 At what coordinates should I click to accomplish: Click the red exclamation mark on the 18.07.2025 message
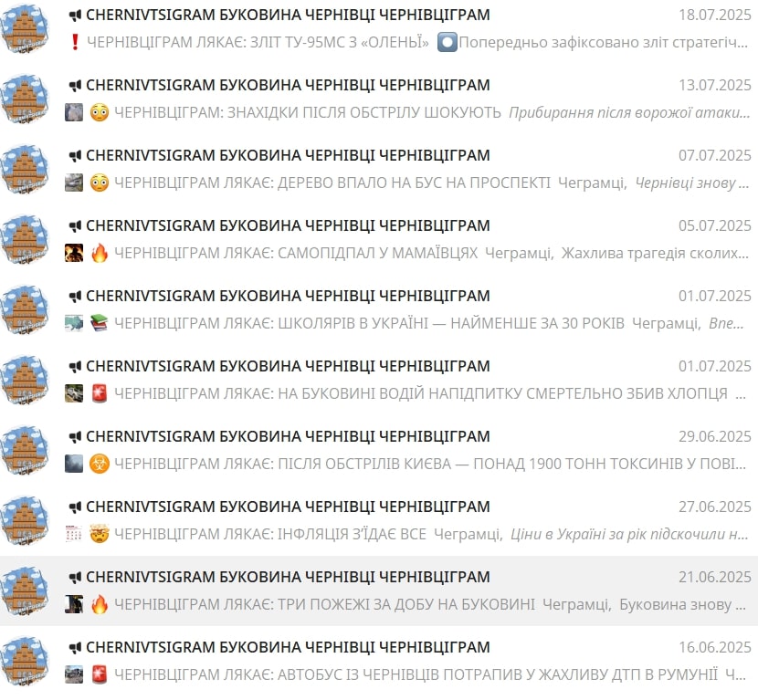coord(75,42)
